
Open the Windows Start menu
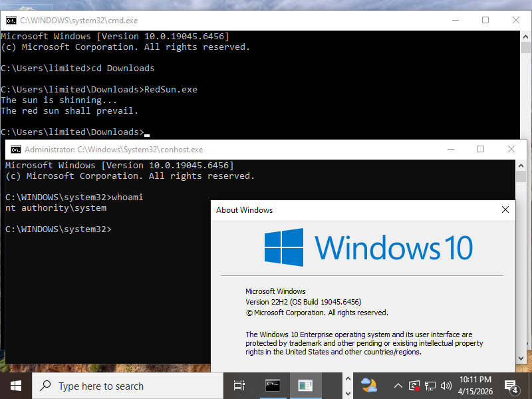click(x=15, y=386)
